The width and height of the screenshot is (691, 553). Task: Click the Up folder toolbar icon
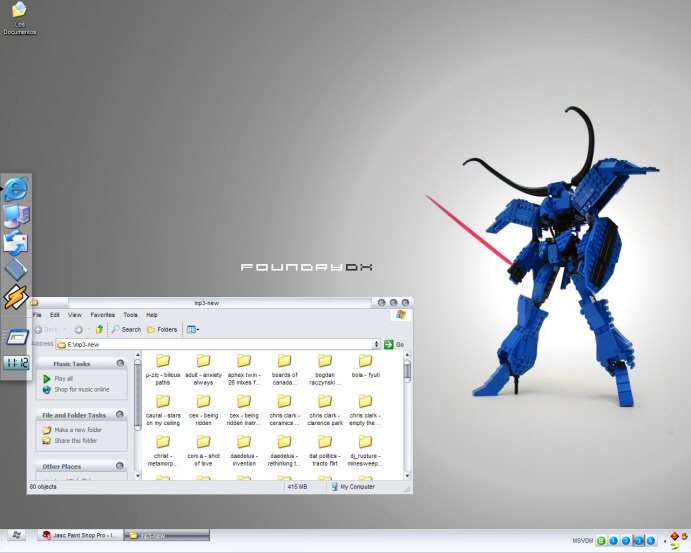coord(100,329)
